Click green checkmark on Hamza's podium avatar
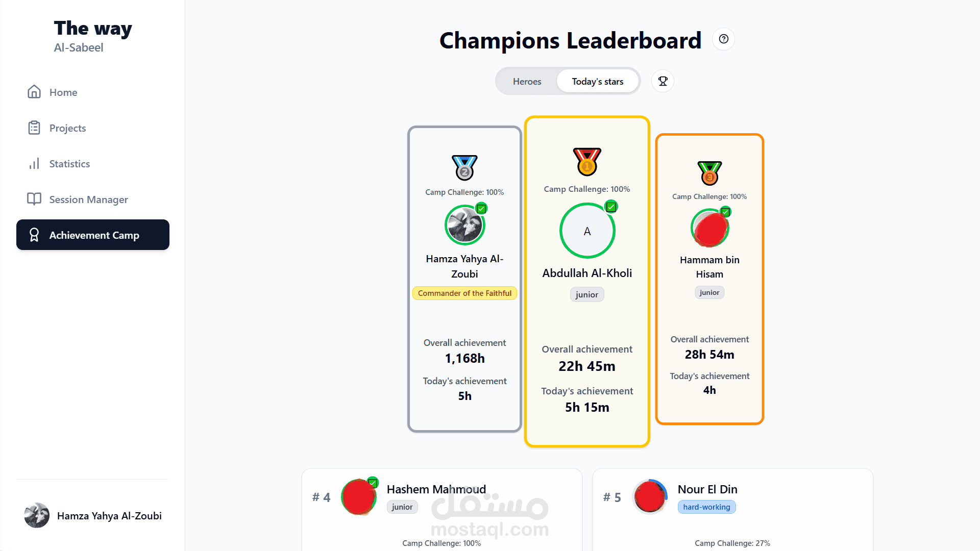The width and height of the screenshot is (980, 551). click(x=481, y=208)
